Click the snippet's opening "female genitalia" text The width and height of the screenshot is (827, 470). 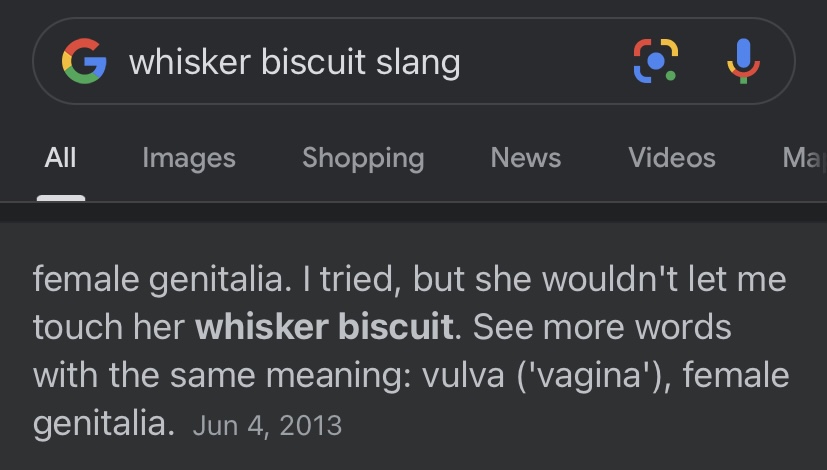157,279
